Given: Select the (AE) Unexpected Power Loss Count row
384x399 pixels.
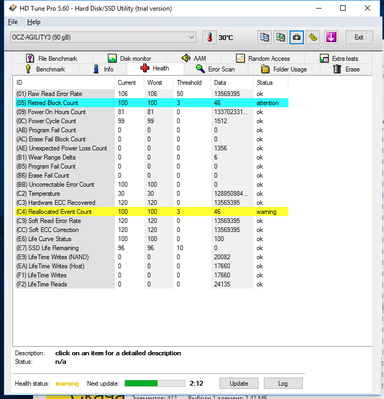Looking at the screenshot, I should tap(152, 148).
